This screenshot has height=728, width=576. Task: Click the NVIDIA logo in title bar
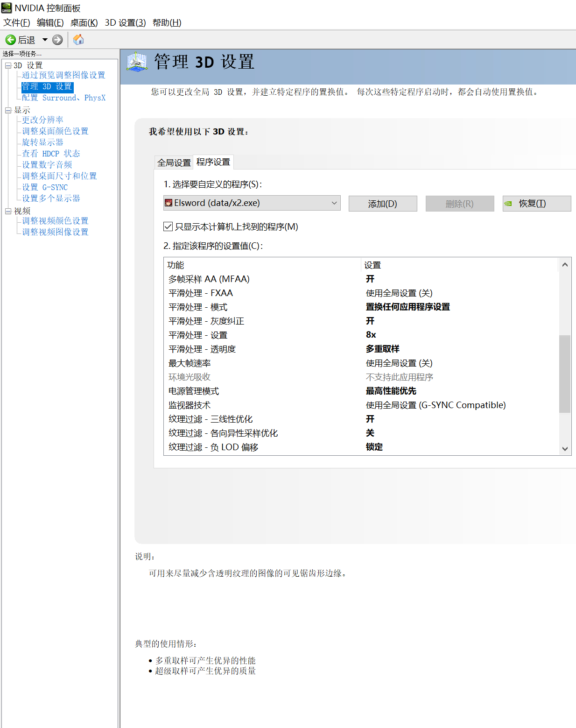(x=7, y=8)
